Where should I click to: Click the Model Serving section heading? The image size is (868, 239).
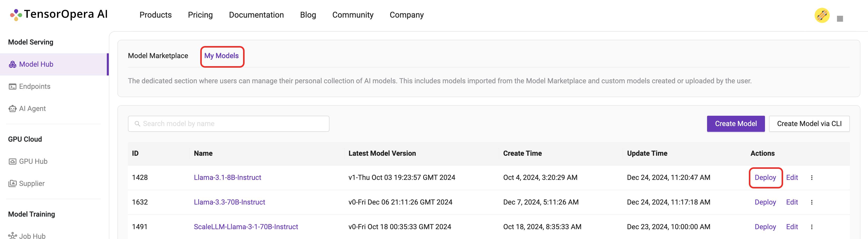click(31, 42)
